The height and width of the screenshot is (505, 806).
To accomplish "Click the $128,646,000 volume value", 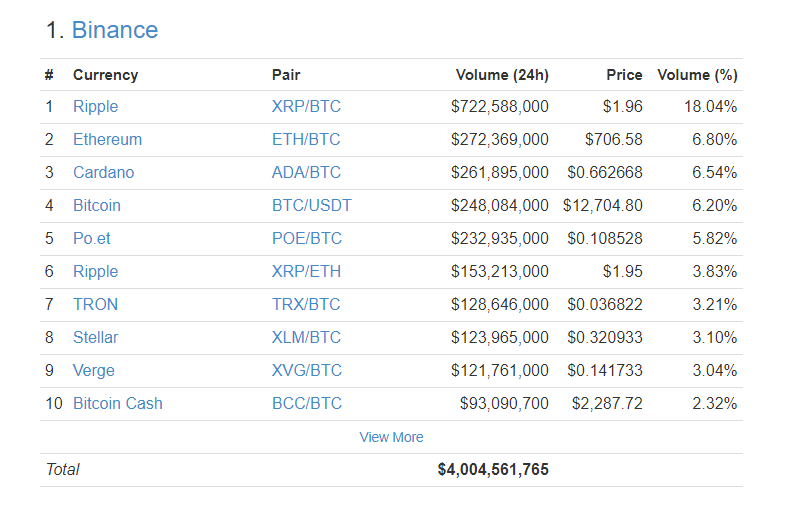I will (x=500, y=304).
